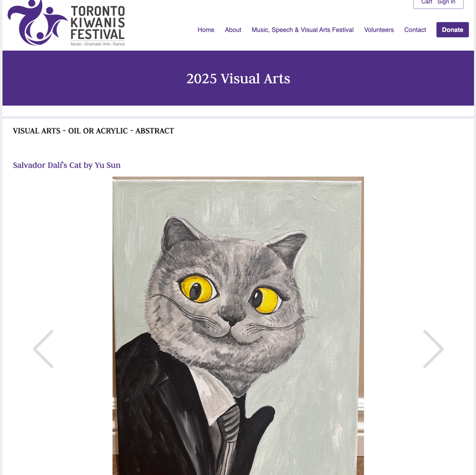
Task: Click the Toronto Kiwanis Festival logo text
Action: (x=98, y=23)
